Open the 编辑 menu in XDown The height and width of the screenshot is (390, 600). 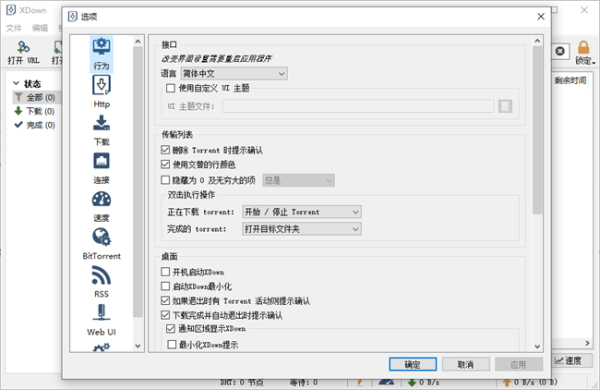40,28
